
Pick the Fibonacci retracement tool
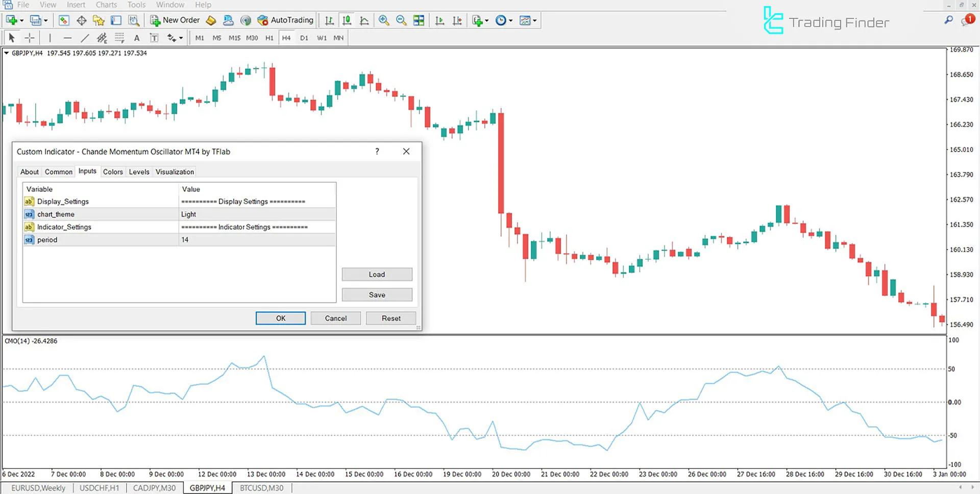[119, 38]
